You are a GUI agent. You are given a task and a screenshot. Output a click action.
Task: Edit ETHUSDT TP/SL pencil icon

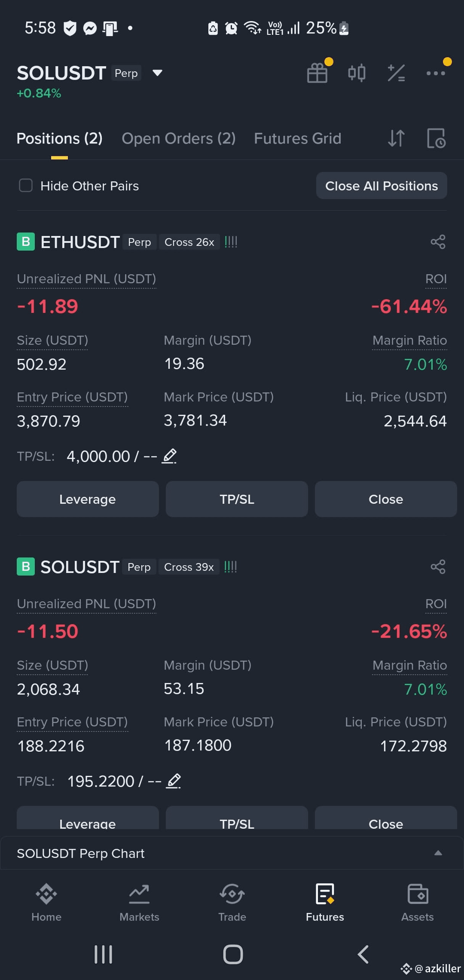(x=169, y=456)
